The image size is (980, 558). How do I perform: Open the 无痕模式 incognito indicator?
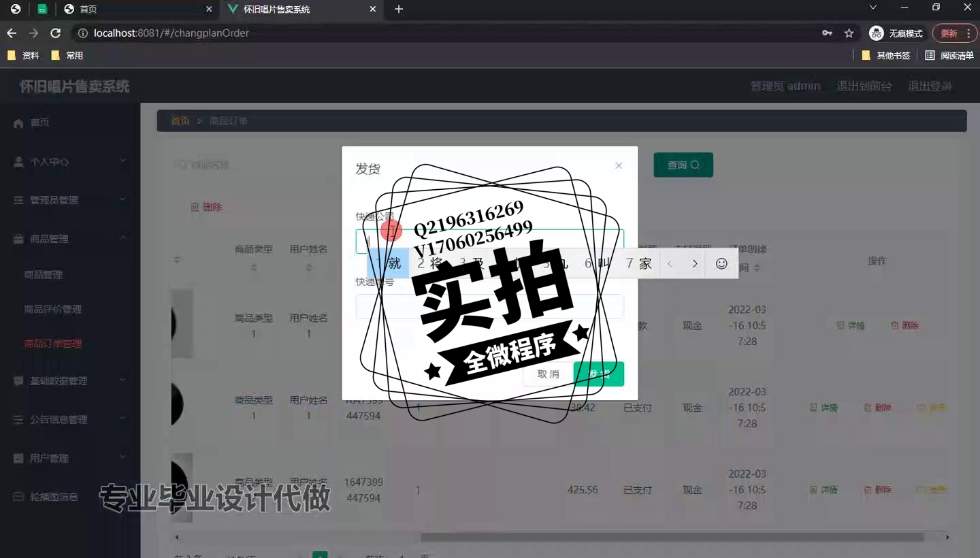point(896,33)
